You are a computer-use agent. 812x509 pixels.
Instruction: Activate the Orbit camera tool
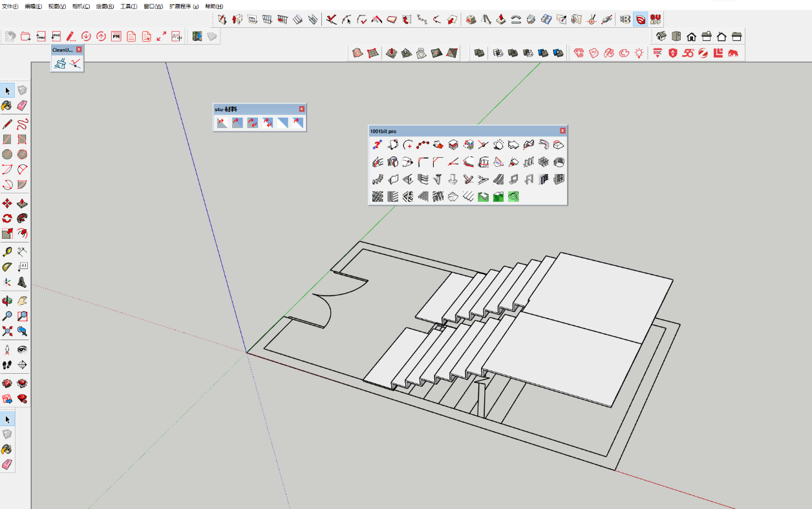[x=7, y=301]
